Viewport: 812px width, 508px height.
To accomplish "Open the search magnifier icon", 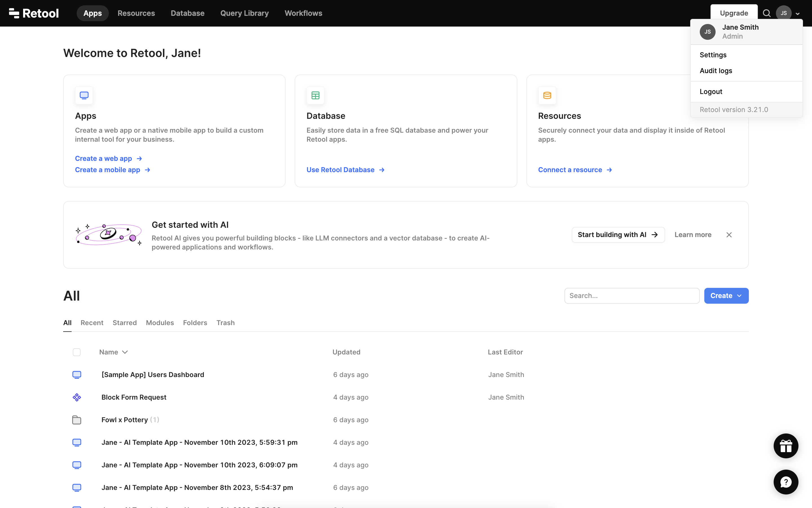I will pyautogui.click(x=766, y=13).
